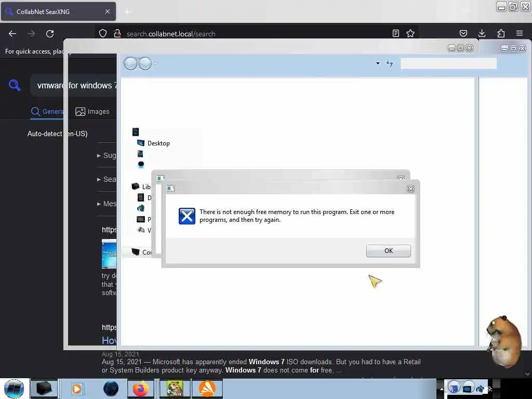The width and height of the screenshot is (532, 399).
Task: Click the icon just below Desktop in the tree
Action: [140, 154]
